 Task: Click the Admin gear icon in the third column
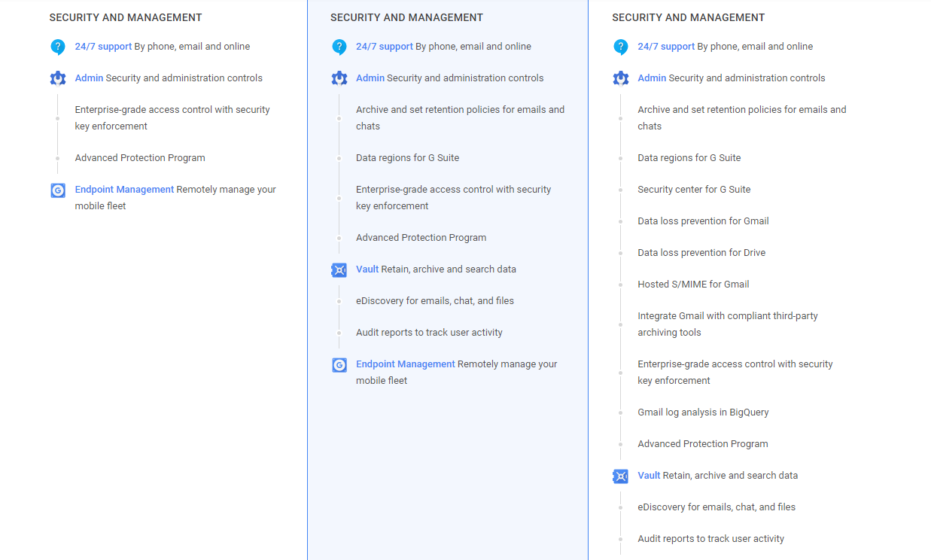[x=620, y=78]
